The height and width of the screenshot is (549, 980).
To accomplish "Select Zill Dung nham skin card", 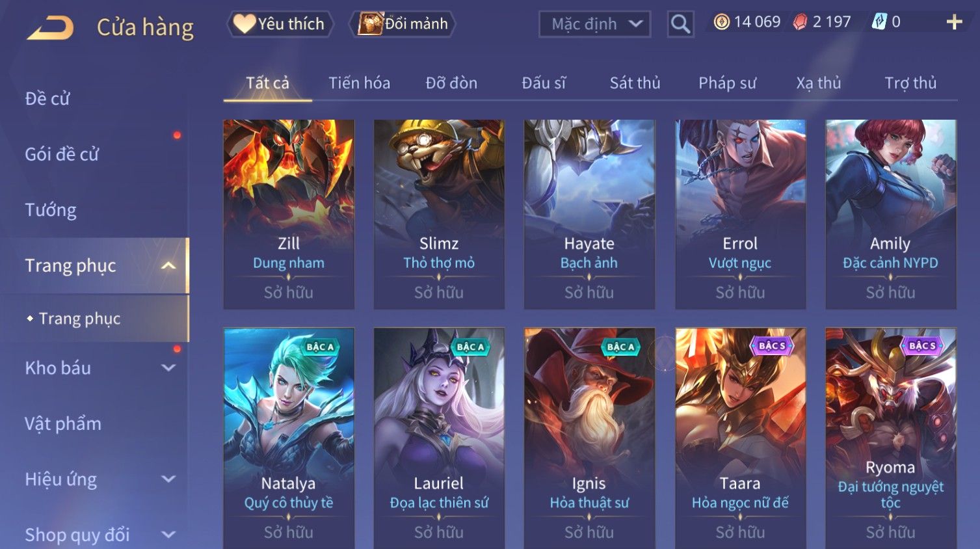I will 289,214.
